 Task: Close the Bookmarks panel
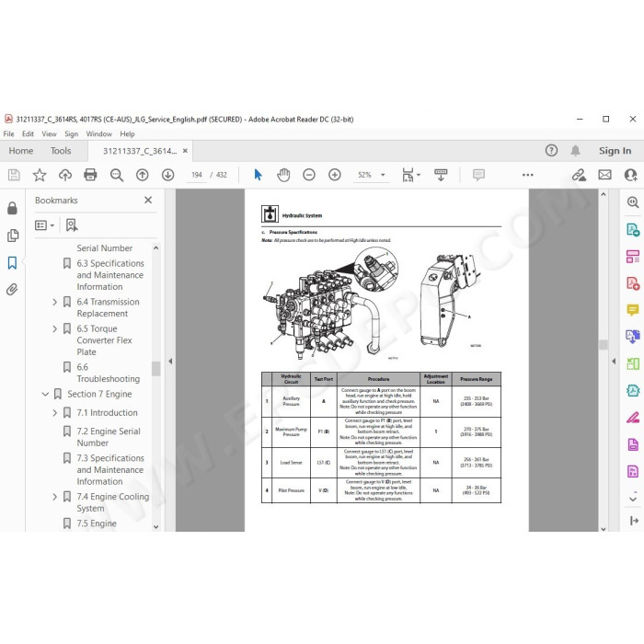tap(148, 200)
